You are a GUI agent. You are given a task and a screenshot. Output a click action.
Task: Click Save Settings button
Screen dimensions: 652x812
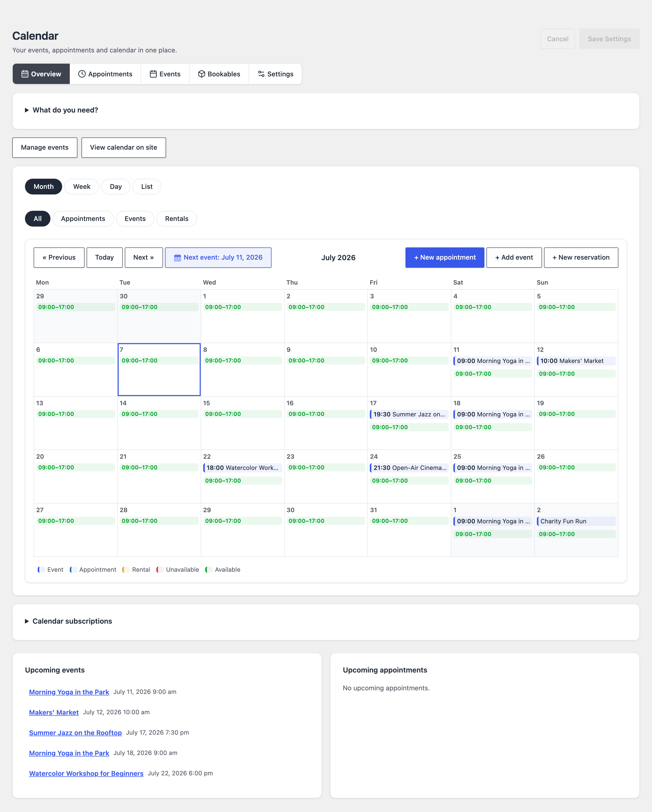click(609, 39)
